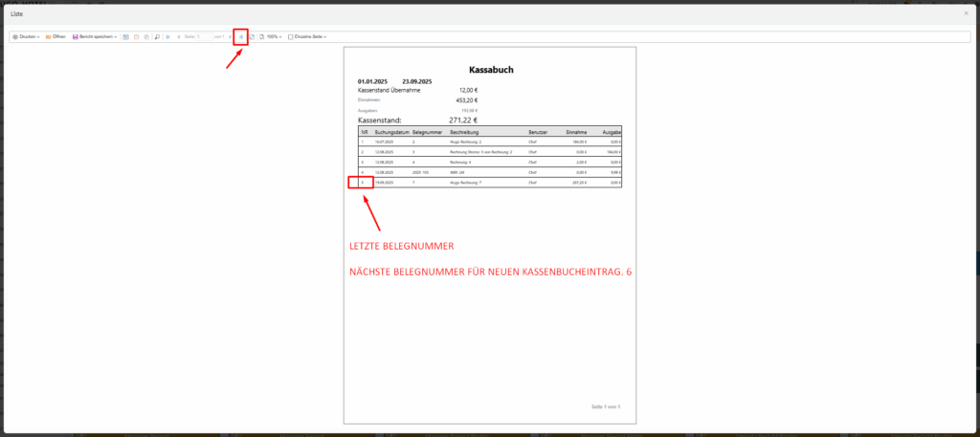Click the Kassabuch report title
The height and width of the screenshot is (437, 980).
coord(491,70)
